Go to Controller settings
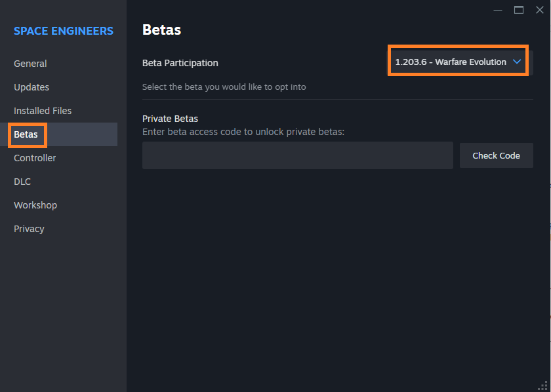Image resolution: width=551 pixels, height=392 pixels. tap(35, 158)
